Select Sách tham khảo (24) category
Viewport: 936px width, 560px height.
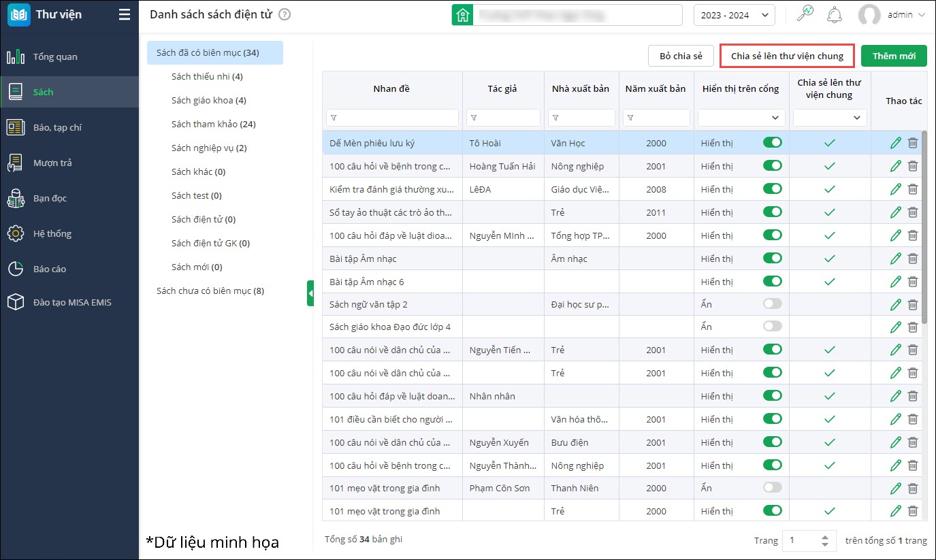[x=214, y=124]
